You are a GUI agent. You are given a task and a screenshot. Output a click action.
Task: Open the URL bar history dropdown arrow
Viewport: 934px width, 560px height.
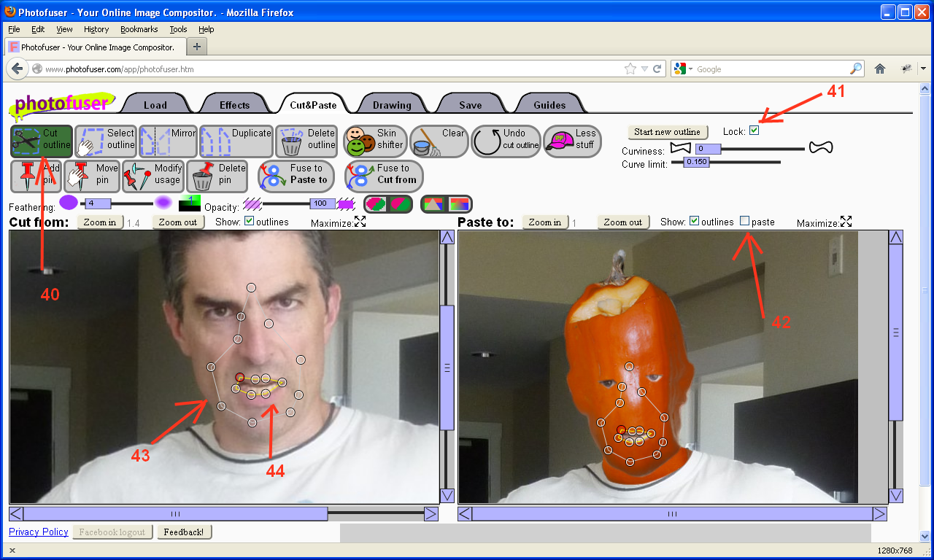click(644, 69)
